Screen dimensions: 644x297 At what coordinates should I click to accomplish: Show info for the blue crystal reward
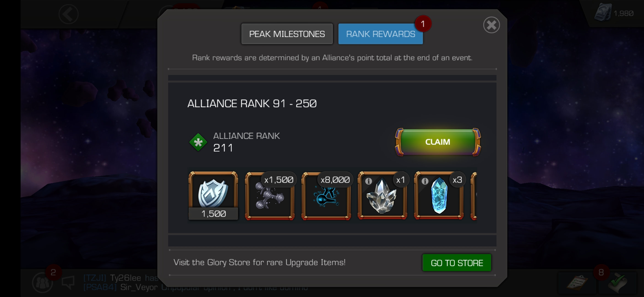425,181
